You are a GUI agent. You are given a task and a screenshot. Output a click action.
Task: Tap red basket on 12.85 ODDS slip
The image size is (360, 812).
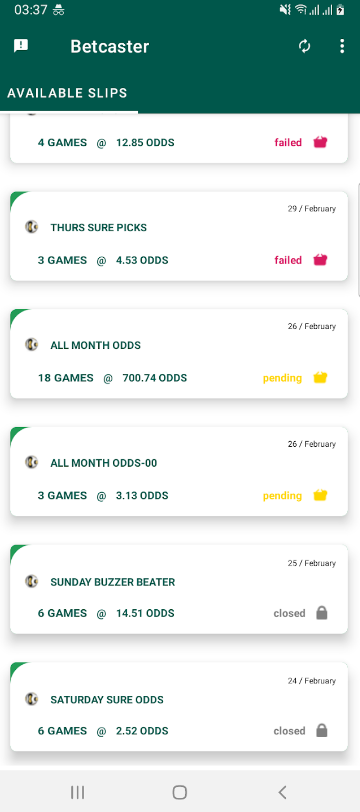pyautogui.click(x=321, y=142)
